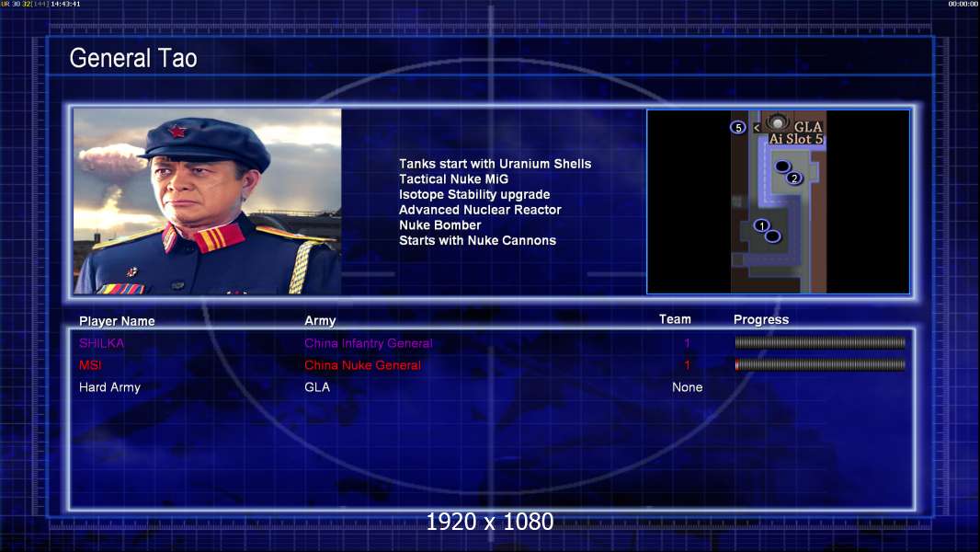This screenshot has height=552, width=980.
Task: Click the Tactical Nuke MiG ability line
Action: [454, 179]
